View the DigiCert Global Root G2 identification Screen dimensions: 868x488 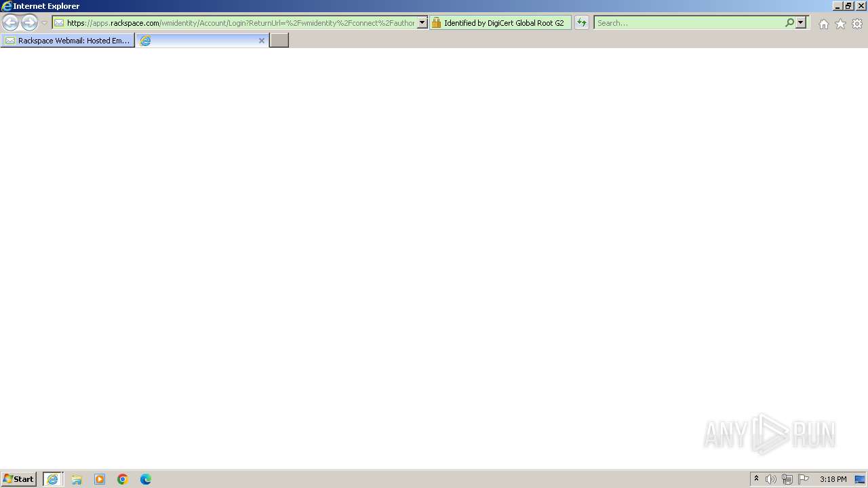[504, 23]
